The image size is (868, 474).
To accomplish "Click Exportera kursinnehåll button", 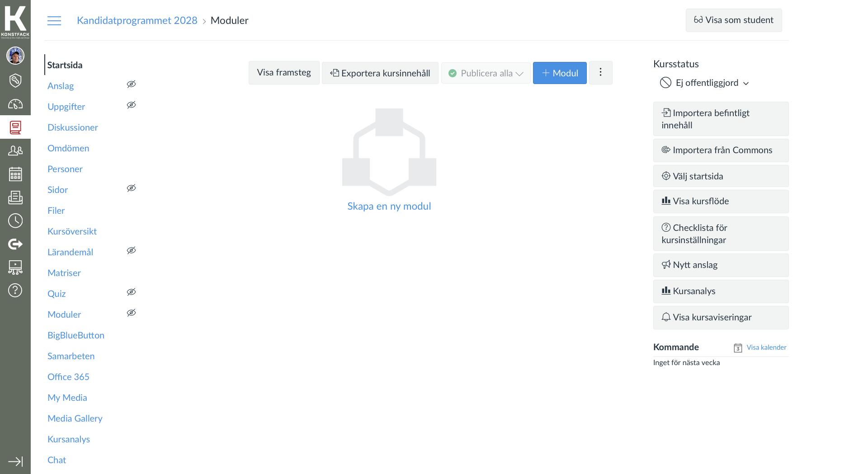I will pos(380,73).
